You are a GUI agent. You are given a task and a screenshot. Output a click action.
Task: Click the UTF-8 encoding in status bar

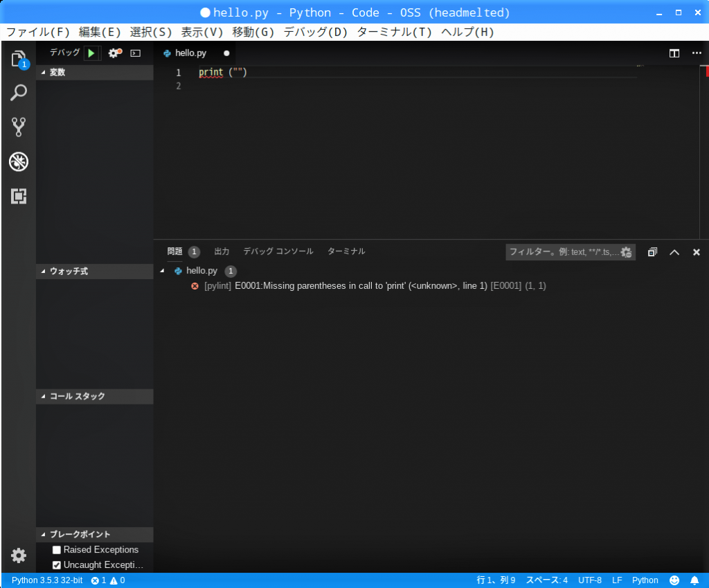[x=590, y=580]
